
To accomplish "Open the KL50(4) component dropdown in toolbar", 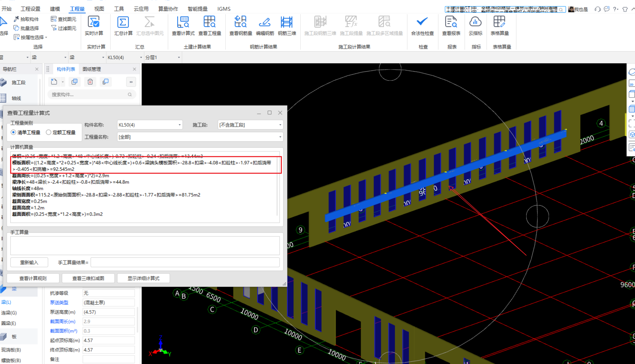I will tap(125, 57).
